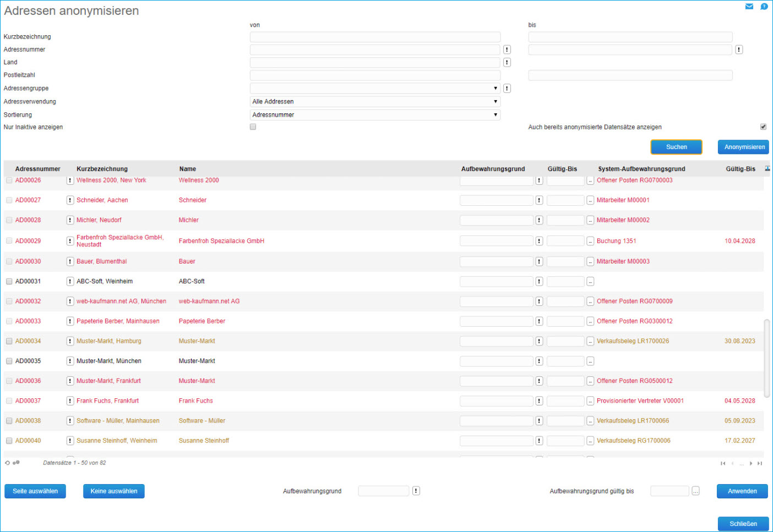This screenshot has width=773, height=532.
Task: Uncheck Auch bereits anonymisierte Datensätze anzeigen
Action: 763,127
